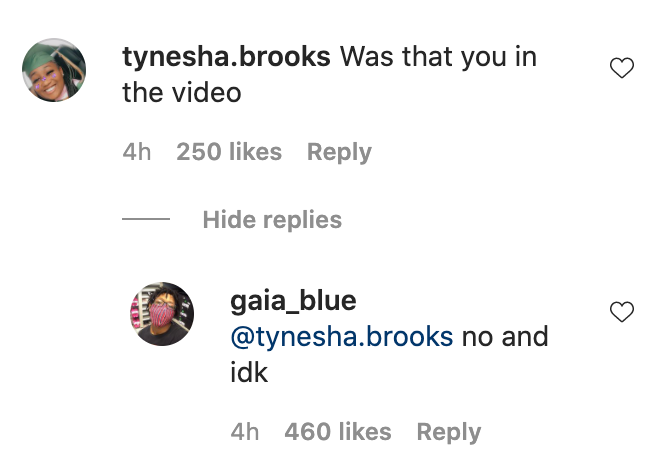The height and width of the screenshot is (468, 654).
Task: View the 250 likes list
Action: click(229, 151)
